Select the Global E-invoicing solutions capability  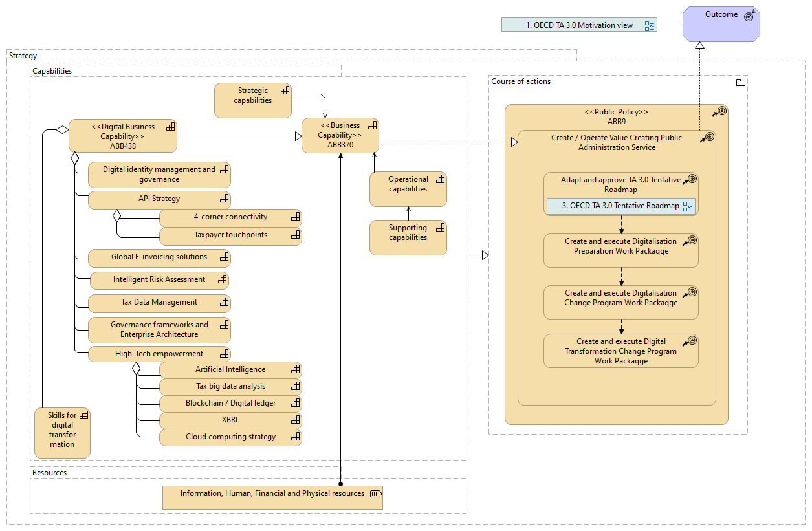tap(159, 258)
